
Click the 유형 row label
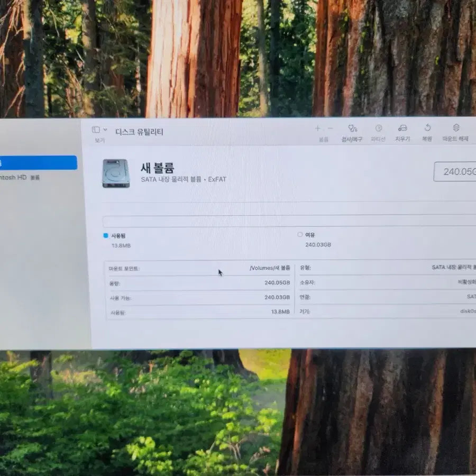click(305, 268)
